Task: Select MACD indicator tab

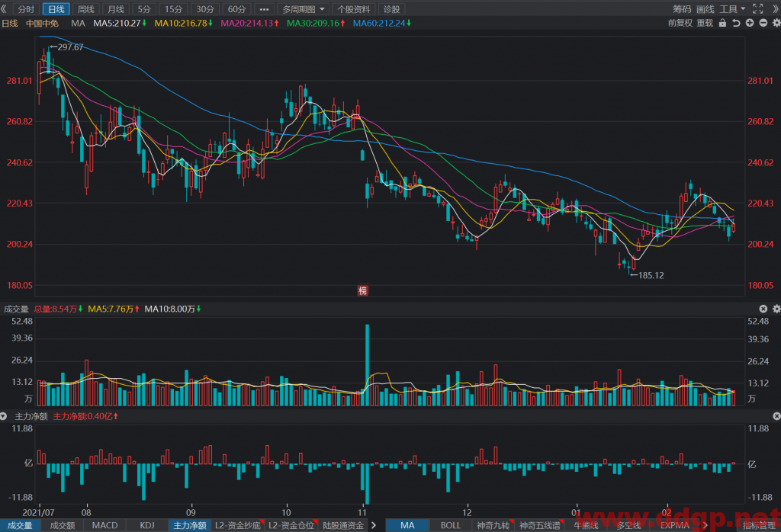Action: tap(104, 525)
